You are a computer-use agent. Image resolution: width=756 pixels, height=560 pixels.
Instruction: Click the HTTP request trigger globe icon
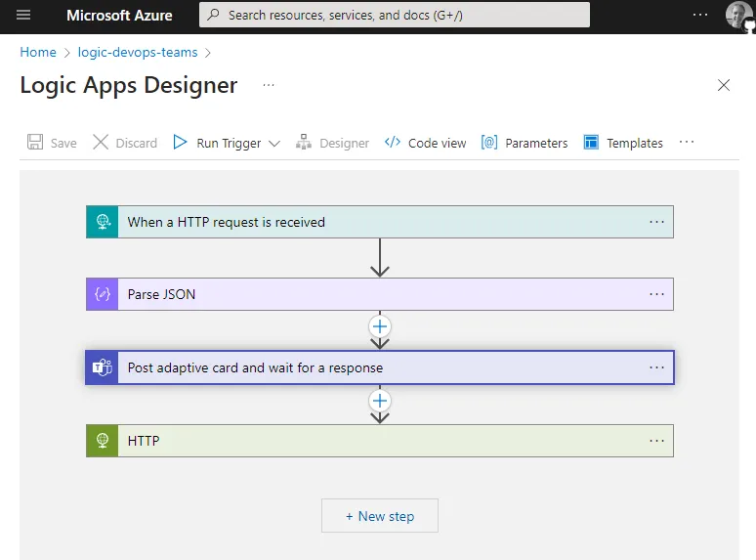[x=103, y=222]
